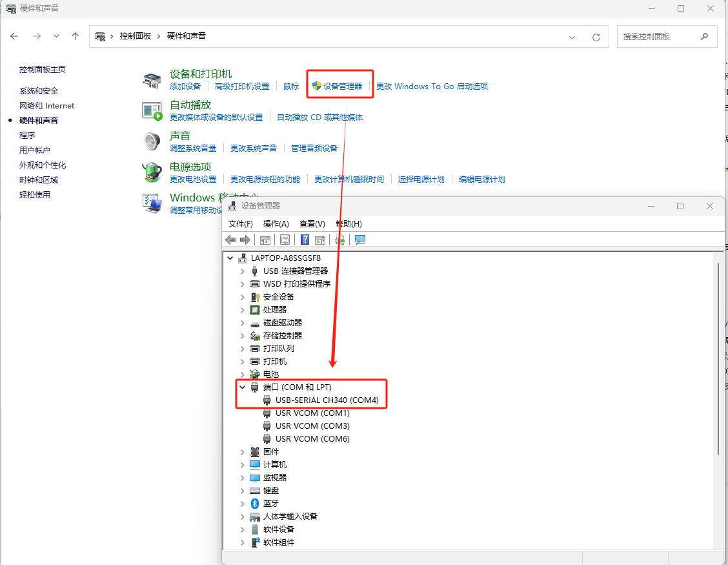The width and height of the screenshot is (728, 565).
Task: Click Show/Hide Action Pane toolbar icon
Action: [320, 240]
